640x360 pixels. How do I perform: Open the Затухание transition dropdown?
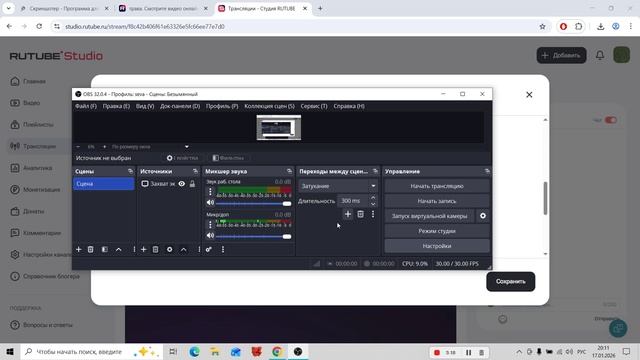pyautogui.click(x=338, y=186)
